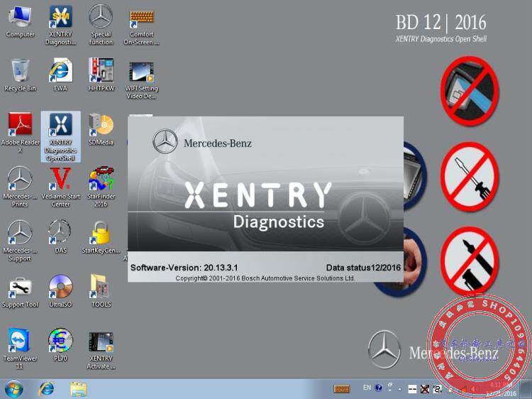This screenshot has width=532, height=399.
Task: Launch TeamViewer 11
Action: point(20,349)
